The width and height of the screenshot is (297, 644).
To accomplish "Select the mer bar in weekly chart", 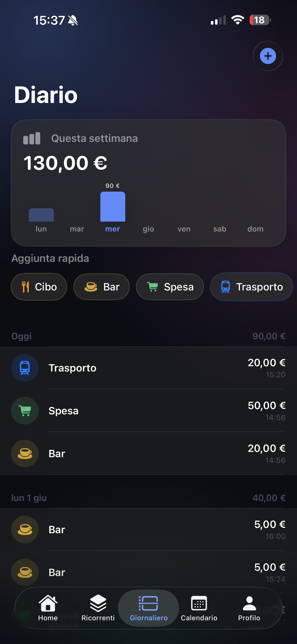I will (113, 207).
